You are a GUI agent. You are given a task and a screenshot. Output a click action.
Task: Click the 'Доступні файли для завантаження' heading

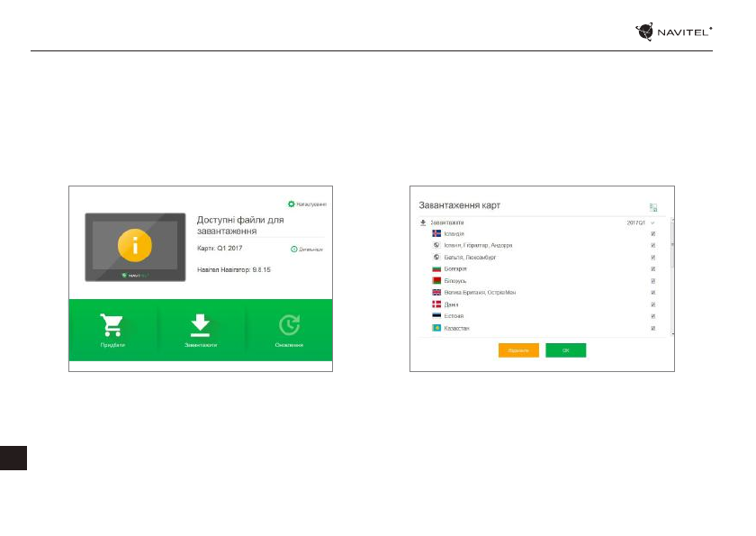[240, 225]
